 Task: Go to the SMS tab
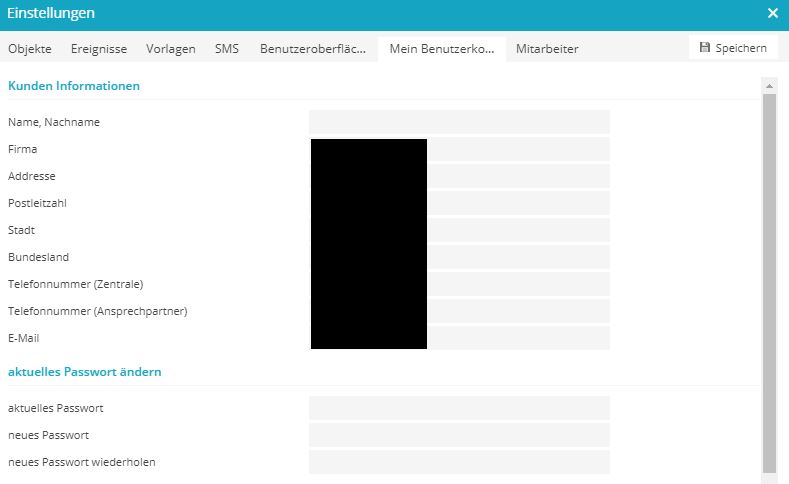226,49
